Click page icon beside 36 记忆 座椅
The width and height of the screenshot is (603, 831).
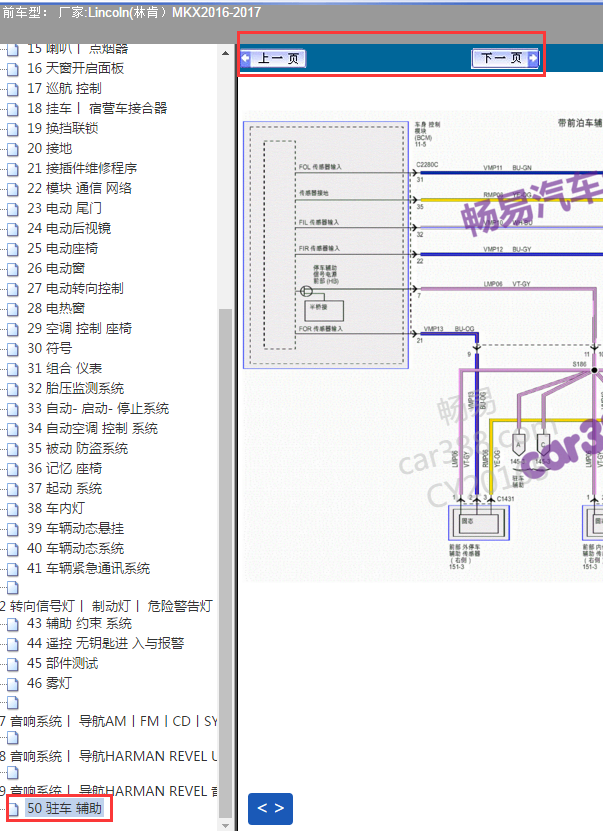tap(13, 469)
